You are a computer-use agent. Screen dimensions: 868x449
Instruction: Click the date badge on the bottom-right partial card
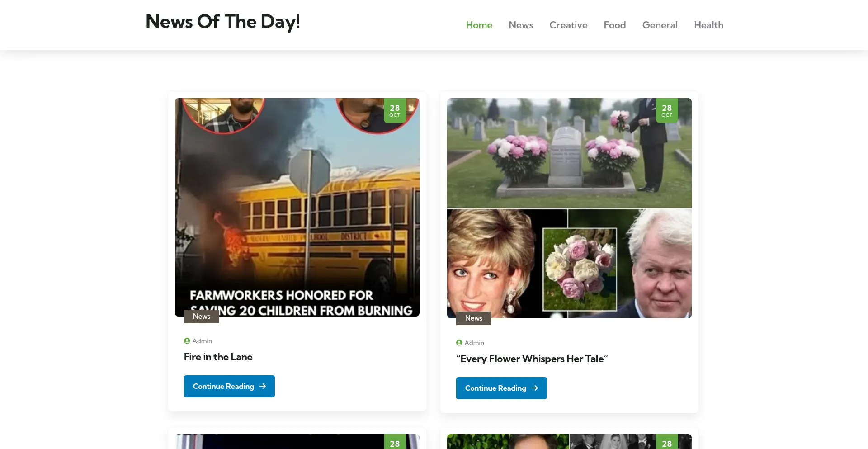[x=667, y=442]
